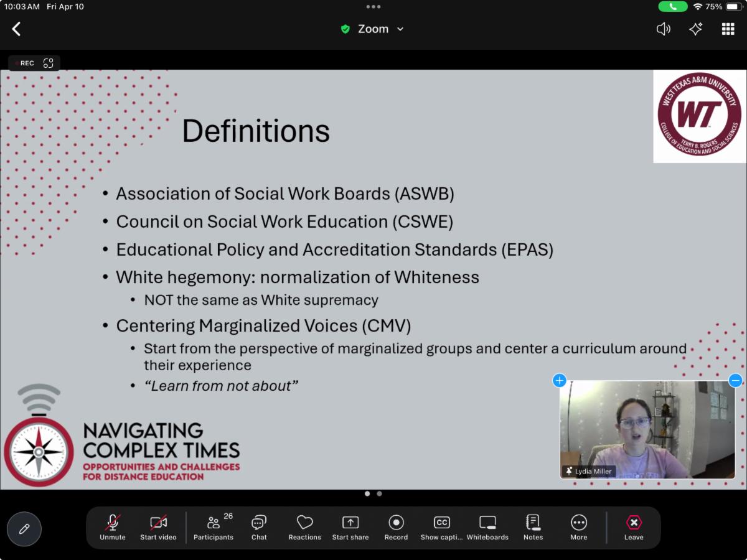Switch audio output with speaker icon
This screenshot has width=747, height=560.
pos(664,29)
